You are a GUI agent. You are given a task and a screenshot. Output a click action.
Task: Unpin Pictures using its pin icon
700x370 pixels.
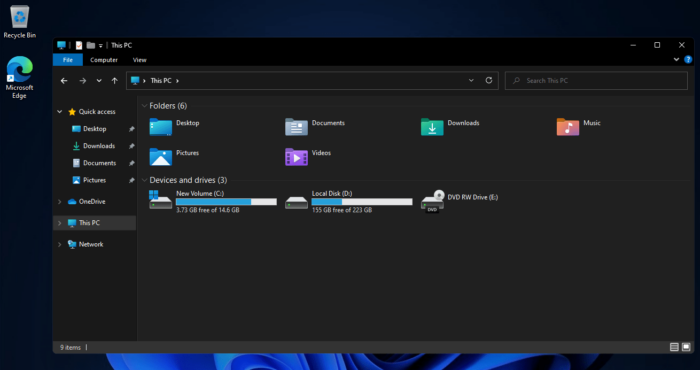tap(131, 180)
